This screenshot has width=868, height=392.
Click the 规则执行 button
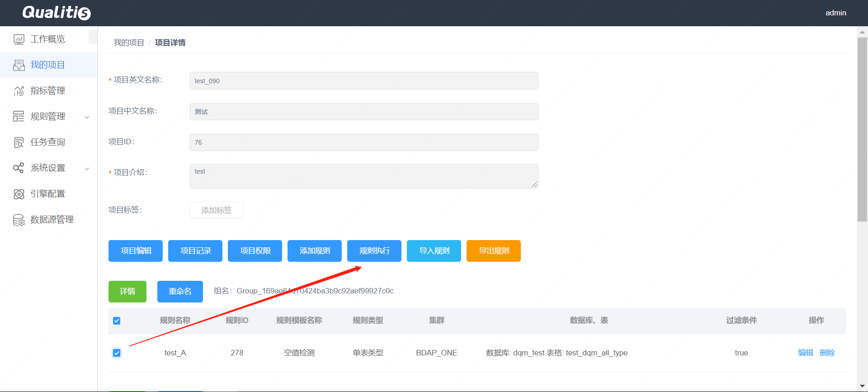374,251
